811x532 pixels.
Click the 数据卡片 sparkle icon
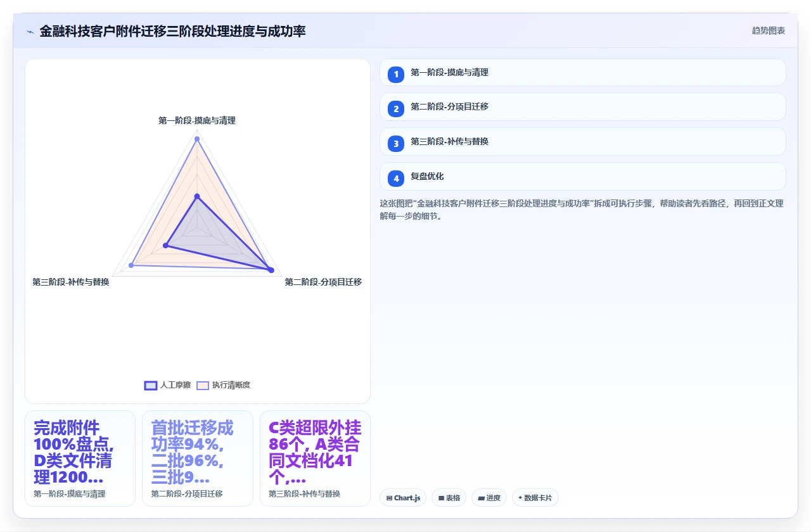520,498
